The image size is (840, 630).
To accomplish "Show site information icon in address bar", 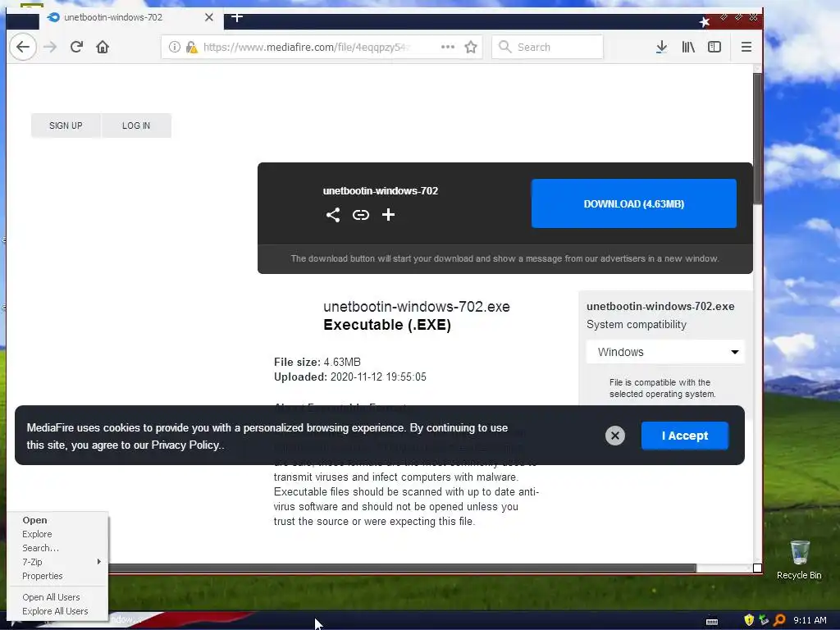I will coord(175,47).
